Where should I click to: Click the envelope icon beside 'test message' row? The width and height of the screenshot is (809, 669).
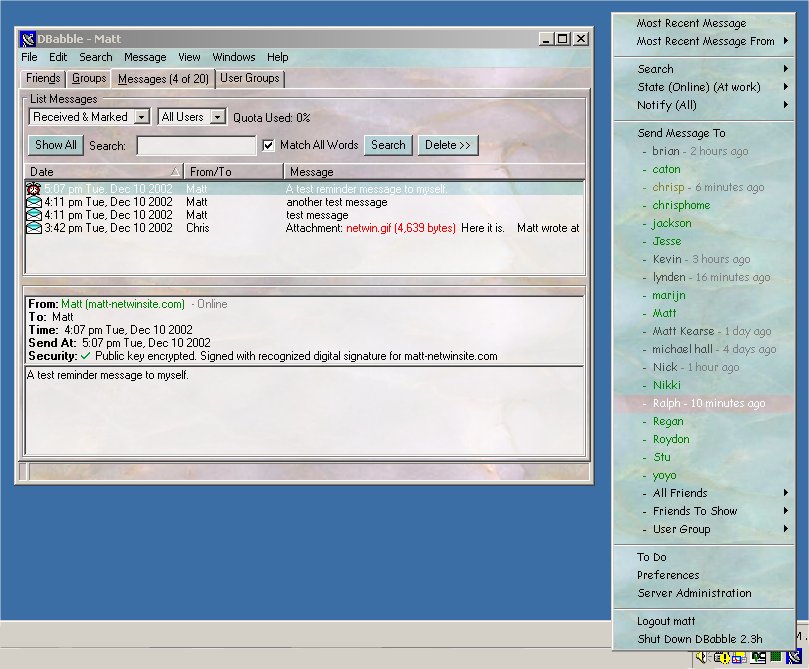[x=34, y=215]
